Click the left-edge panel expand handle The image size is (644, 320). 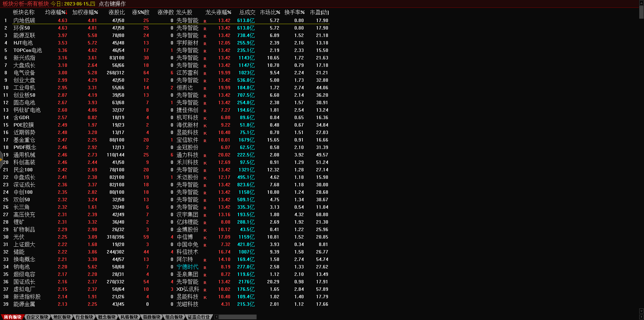click(1, 159)
